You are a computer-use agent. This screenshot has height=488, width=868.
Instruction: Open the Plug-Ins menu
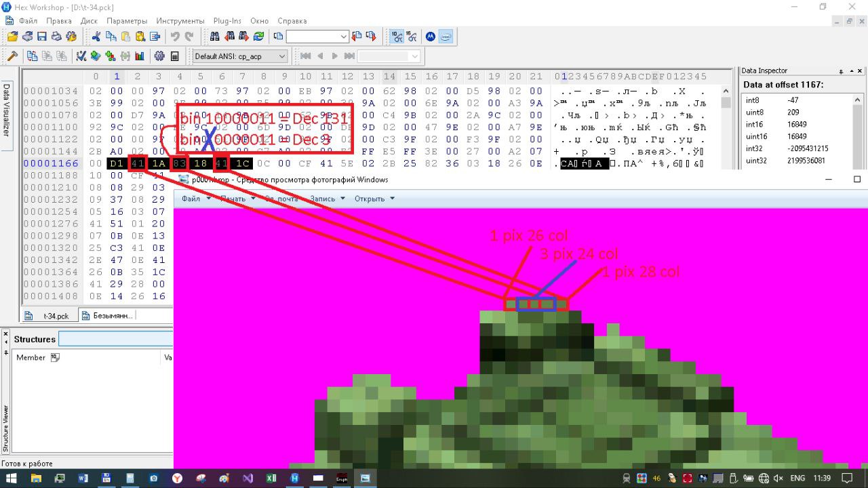tap(227, 21)
